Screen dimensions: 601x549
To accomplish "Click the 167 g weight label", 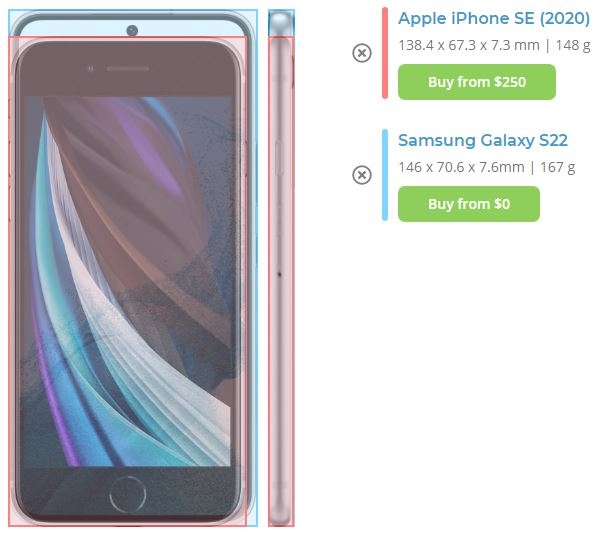I will point(558,167).
